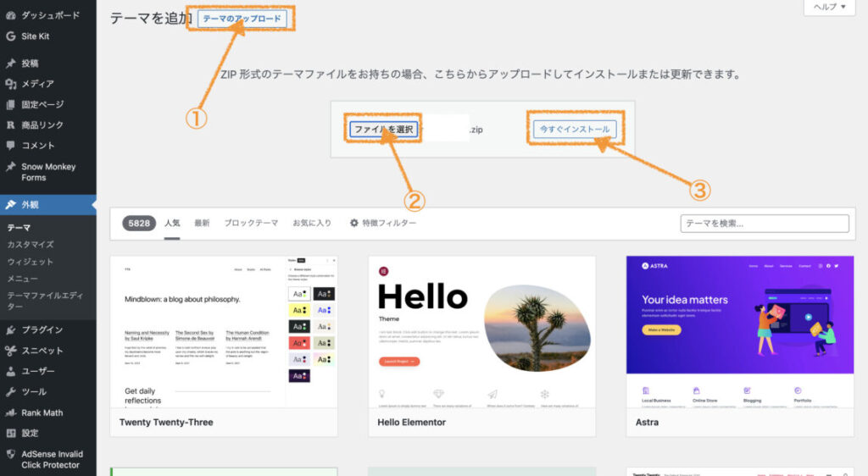
Task: Click the pushpin icon for Posts (投稿)
Action: tap(10, 64)
